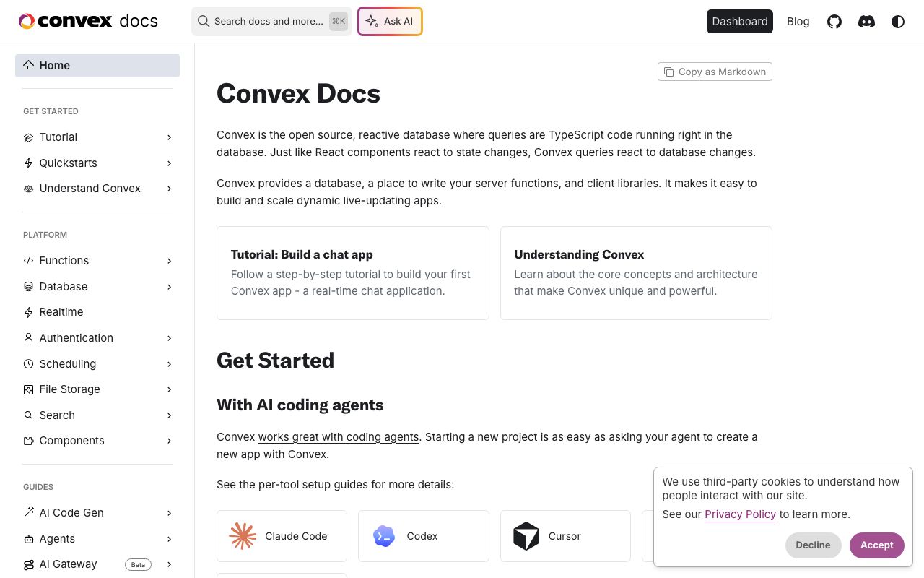Open the Privacy Policy link
The image size is (924, 578).
(x=741, y=514)
